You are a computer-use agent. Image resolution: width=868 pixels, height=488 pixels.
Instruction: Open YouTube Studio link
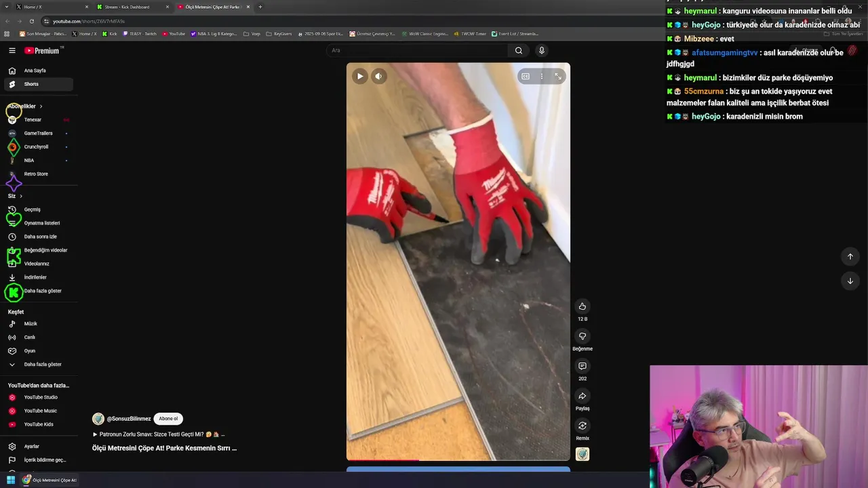pyautogui.click(x=38, y=397)
